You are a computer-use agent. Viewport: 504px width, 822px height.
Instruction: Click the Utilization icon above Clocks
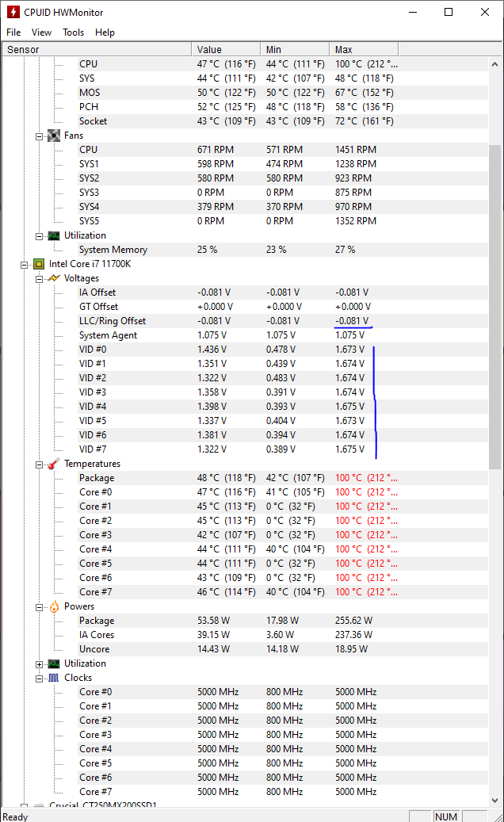[x=54, y=663]
